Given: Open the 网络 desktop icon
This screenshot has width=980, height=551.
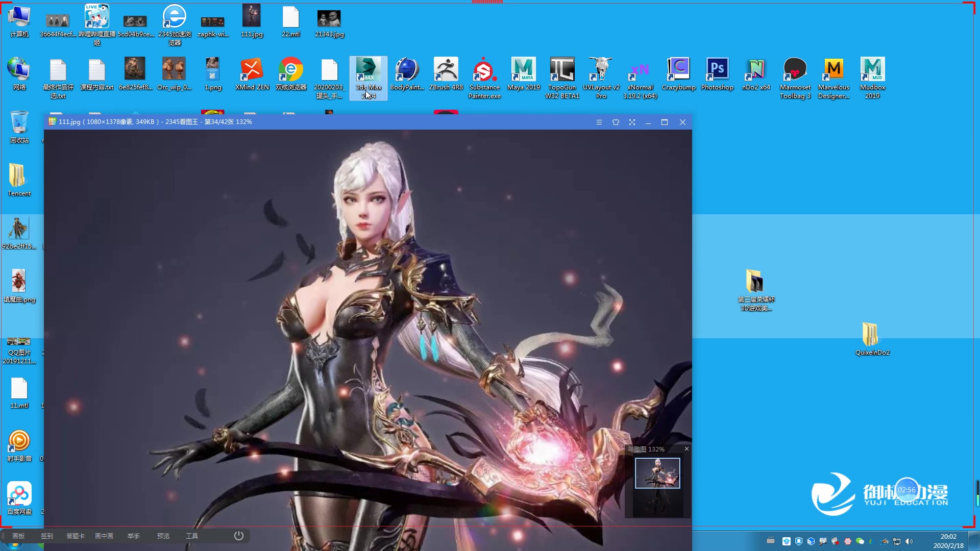Looking at the screenshot, I should click(x=19, y=74).
